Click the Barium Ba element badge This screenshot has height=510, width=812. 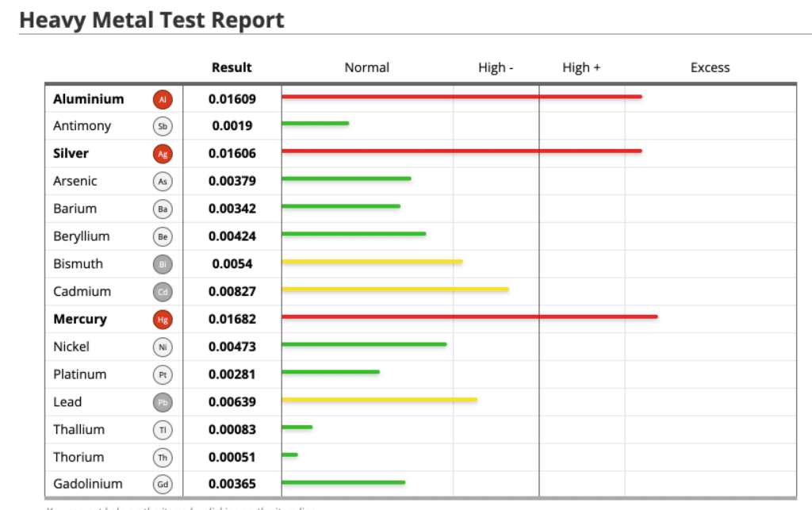[163, 209]
